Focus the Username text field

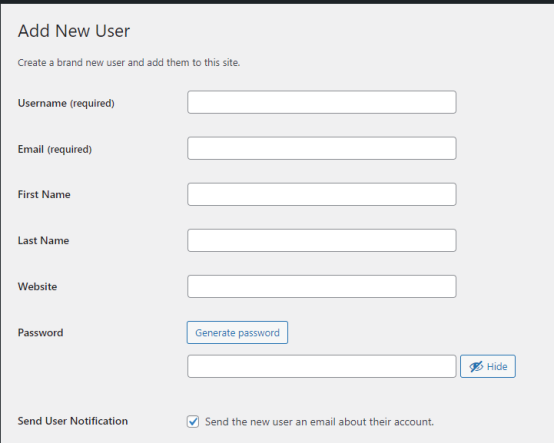point(322,102)
